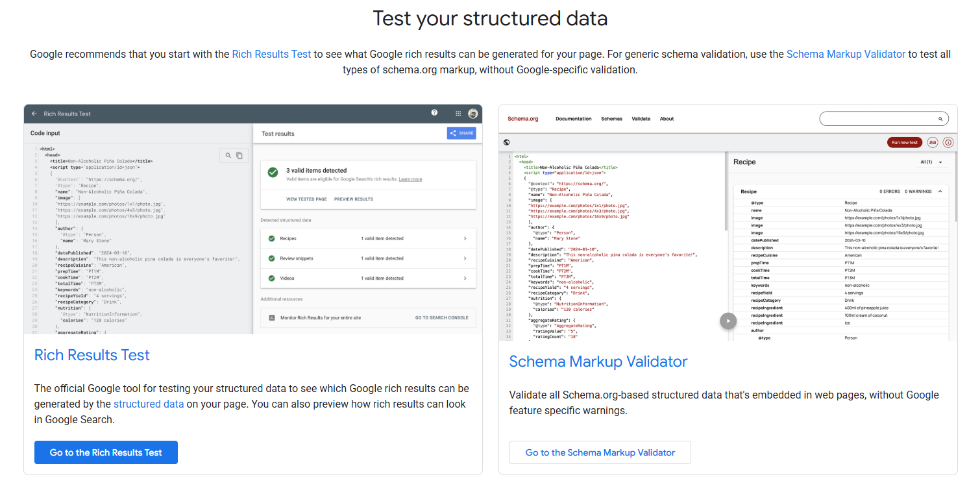The height and width of the screenshot is (492, 980).
Task: Play the video overlay button on validator screenshot
Action: 728,321
